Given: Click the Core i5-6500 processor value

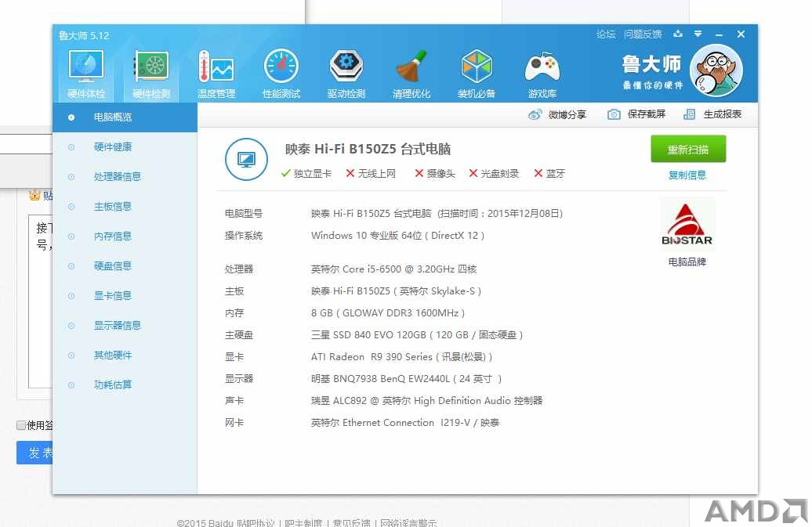Looking at the screenshot, I should coord(393,269).
